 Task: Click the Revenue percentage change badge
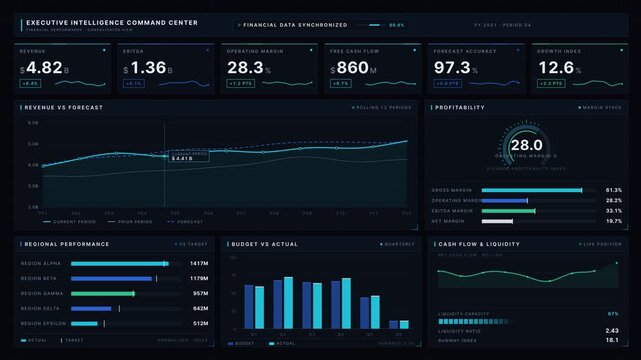(x=30, y=84)
